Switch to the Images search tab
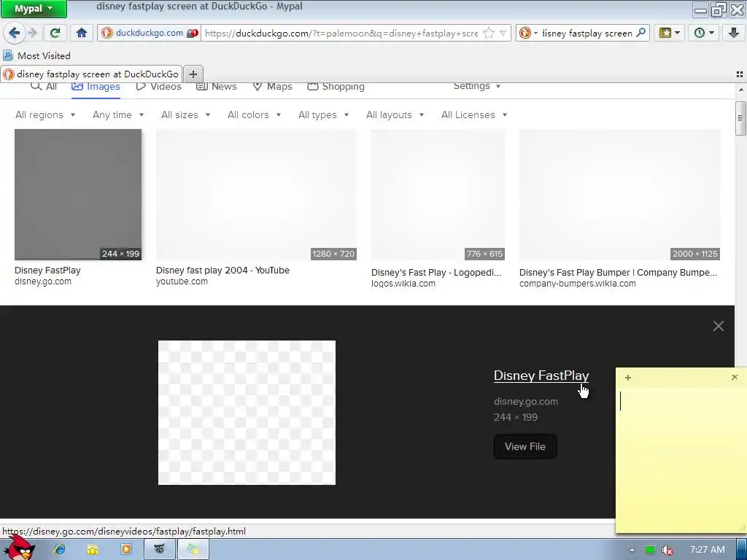The width and height of the screenshot is (747, 560). (96, 86)
